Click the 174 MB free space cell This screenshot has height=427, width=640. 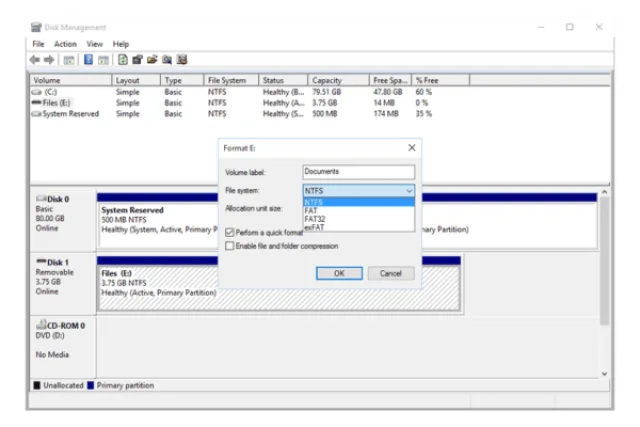coord(386,114)
